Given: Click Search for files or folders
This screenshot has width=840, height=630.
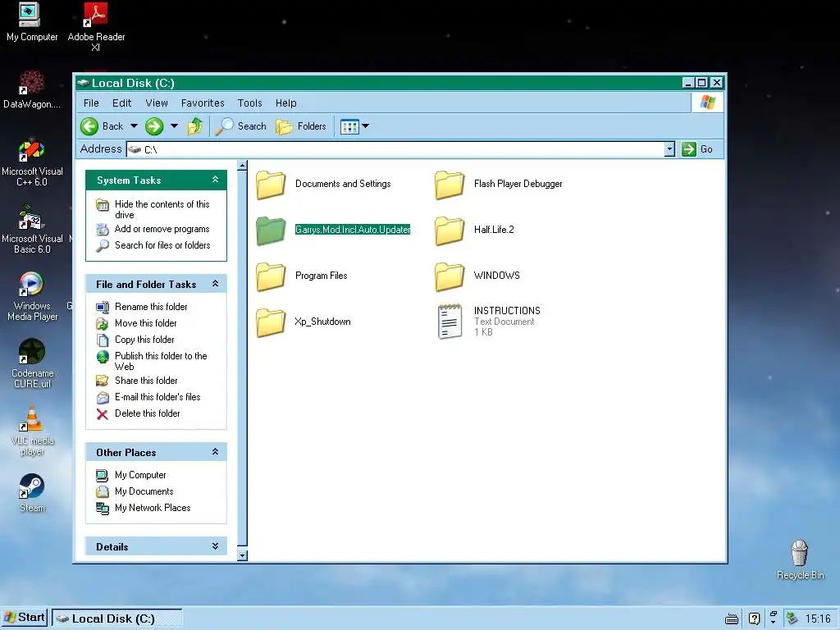Looking at the screenshot, I should click(162, 244).
